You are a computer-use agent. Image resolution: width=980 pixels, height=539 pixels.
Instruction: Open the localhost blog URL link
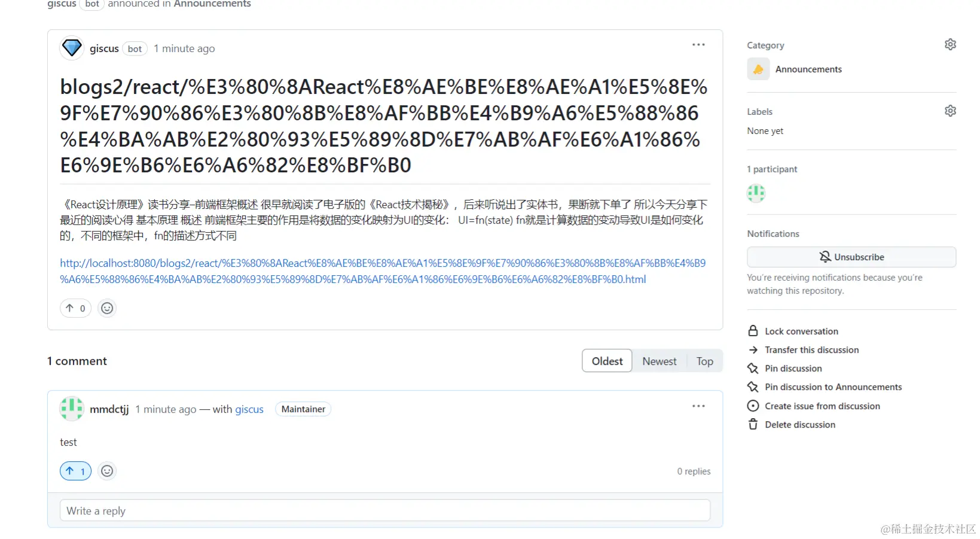(383, 271)
